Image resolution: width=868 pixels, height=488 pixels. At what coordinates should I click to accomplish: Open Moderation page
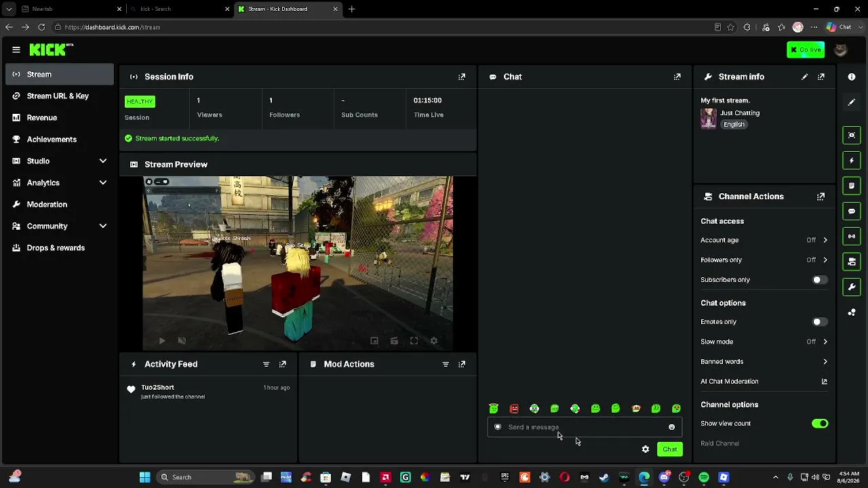60,204
